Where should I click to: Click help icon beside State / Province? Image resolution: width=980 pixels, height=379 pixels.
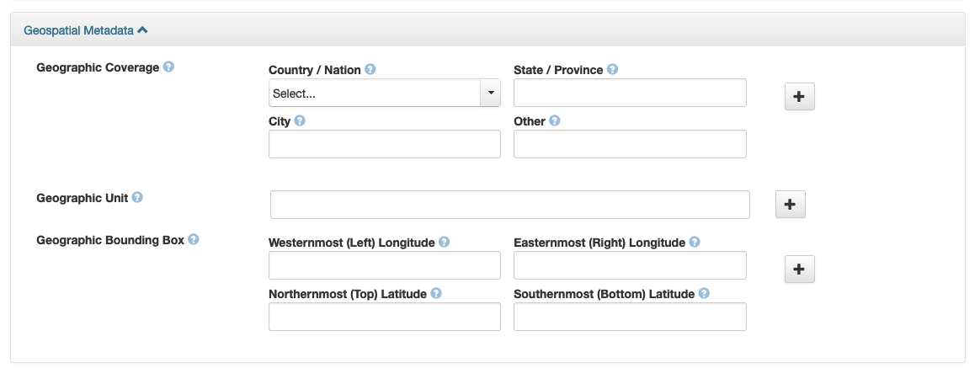pyautogui.click(x=613, y=70)
